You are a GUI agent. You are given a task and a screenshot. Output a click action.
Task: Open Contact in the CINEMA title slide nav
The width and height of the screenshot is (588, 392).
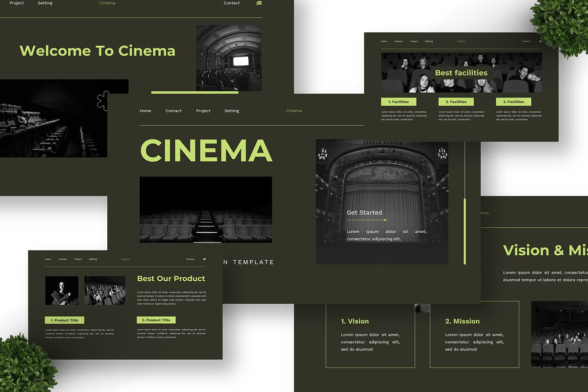[x=173, y=111]
